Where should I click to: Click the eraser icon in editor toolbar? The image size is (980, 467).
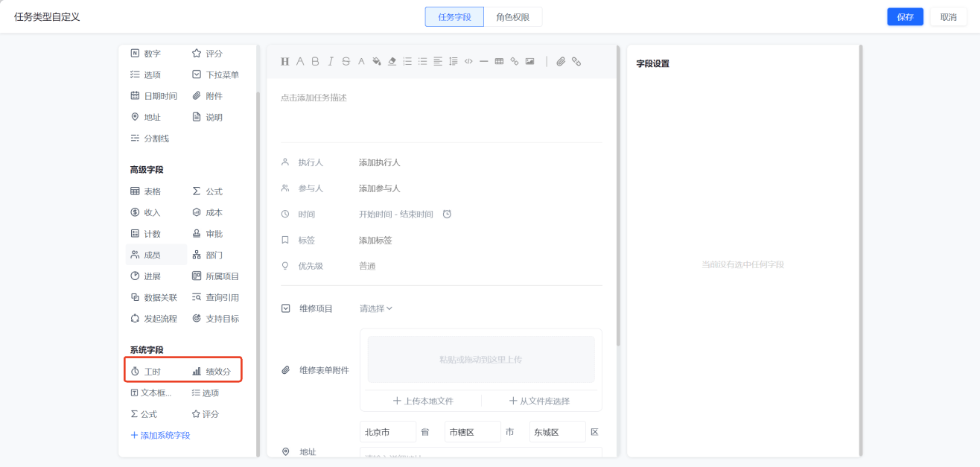(392, 62)
